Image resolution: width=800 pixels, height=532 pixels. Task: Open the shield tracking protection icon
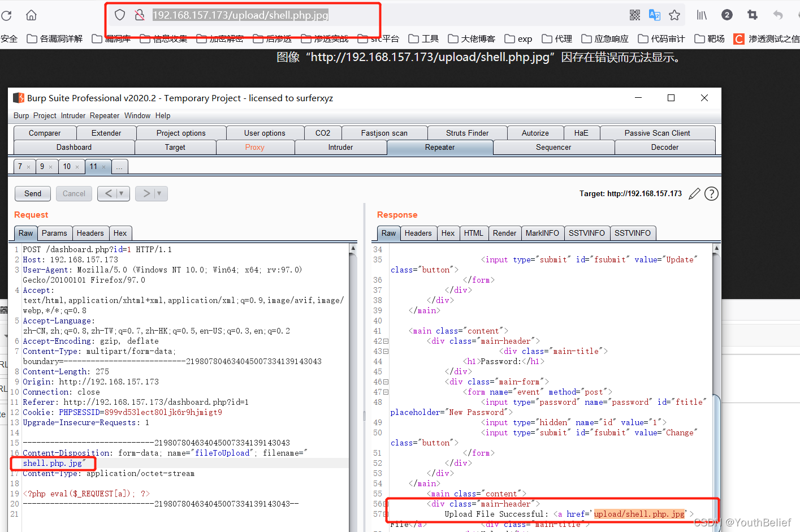[120, 15]
